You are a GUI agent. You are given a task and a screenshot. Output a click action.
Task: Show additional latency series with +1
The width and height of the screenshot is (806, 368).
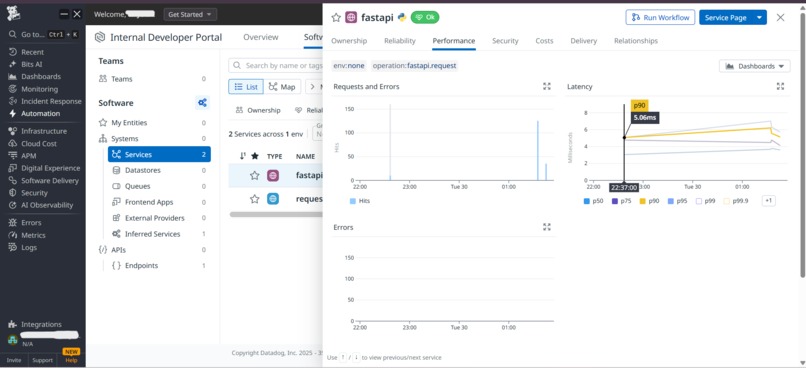click(x=768, y=201)
